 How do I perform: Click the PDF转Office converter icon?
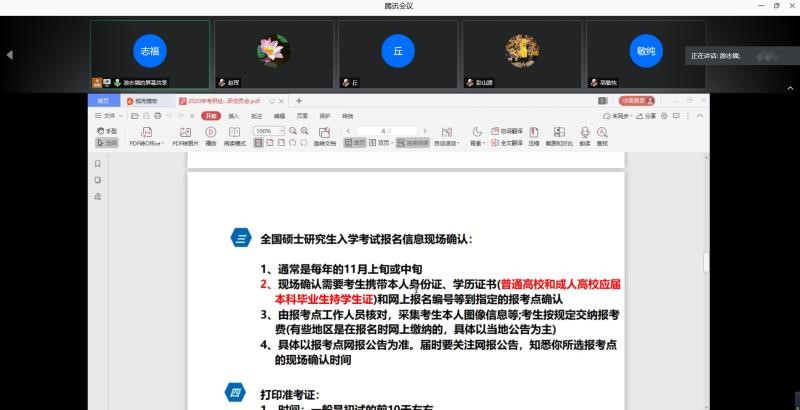click(146, 132)
